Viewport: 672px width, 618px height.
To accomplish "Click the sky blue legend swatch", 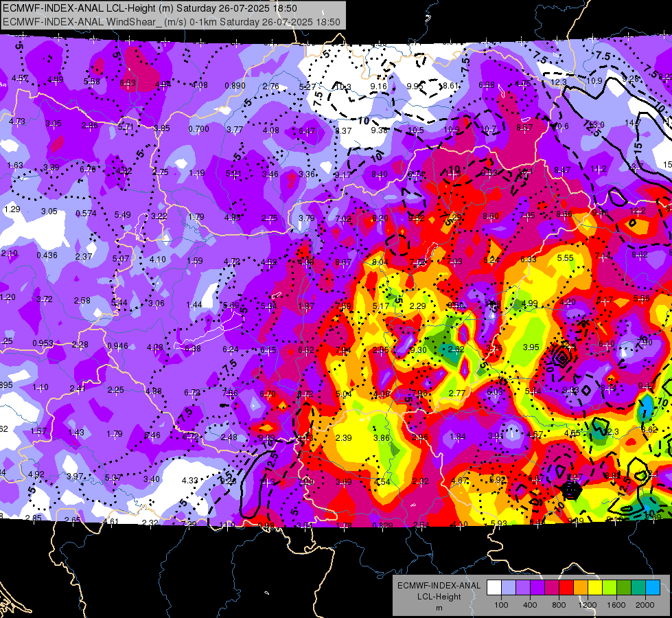I will pos(653,587).
